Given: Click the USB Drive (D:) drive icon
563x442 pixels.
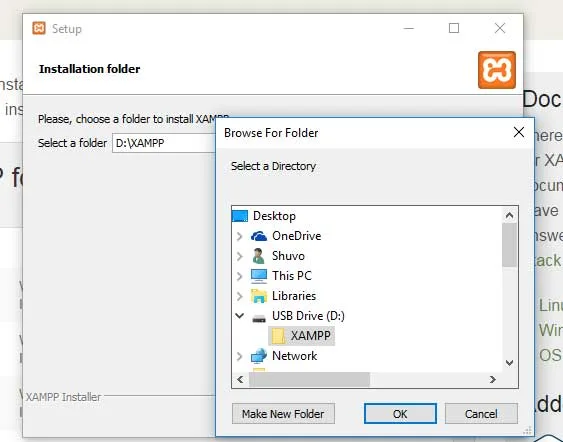Looking at the screenshot, I should tap(259, 318).
